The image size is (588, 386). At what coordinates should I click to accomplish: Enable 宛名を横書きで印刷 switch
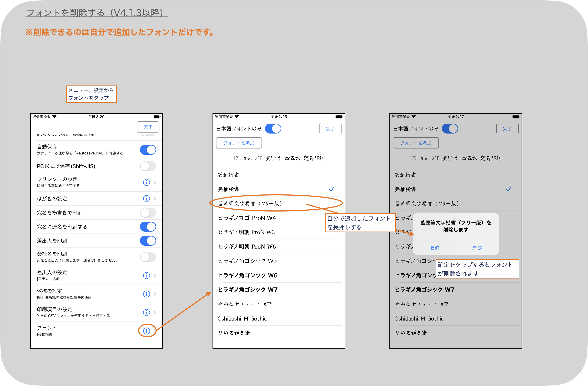[148, 213]
